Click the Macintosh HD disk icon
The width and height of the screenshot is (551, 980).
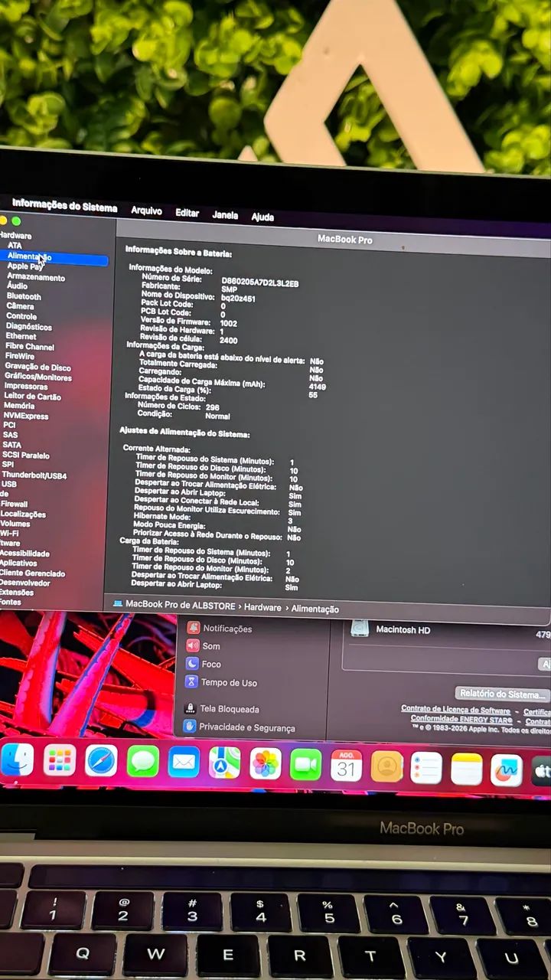click(x=359, y=629)
